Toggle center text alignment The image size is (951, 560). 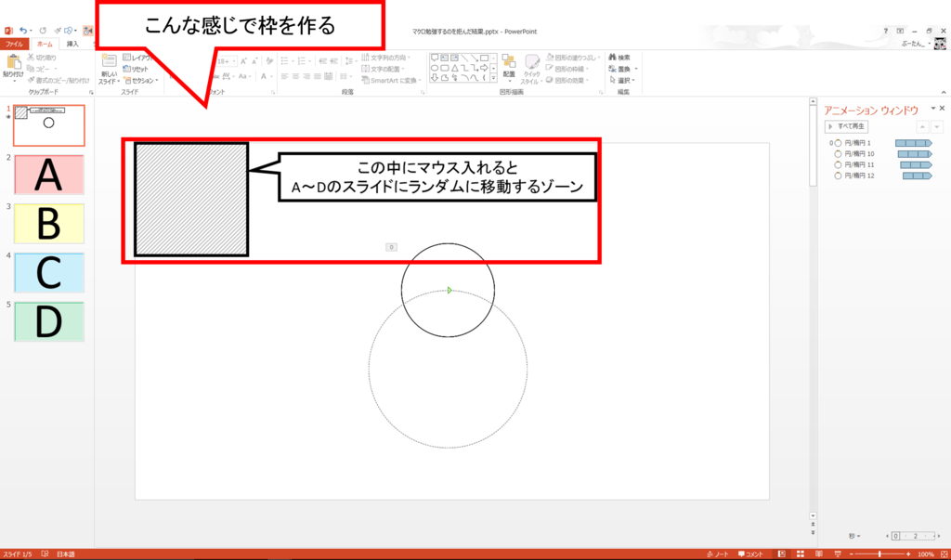click(x=294, y=75)
